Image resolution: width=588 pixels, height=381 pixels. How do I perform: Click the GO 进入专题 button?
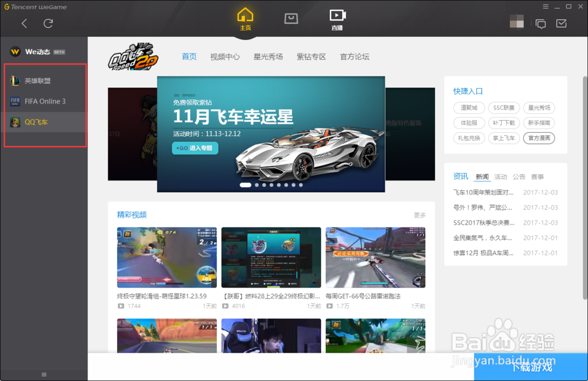[x=195, y=148]
